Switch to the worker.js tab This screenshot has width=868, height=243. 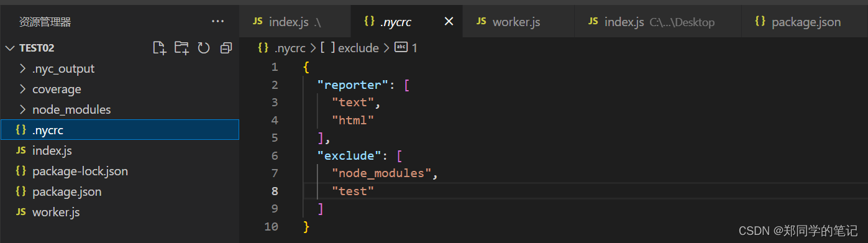click(519, 22)
